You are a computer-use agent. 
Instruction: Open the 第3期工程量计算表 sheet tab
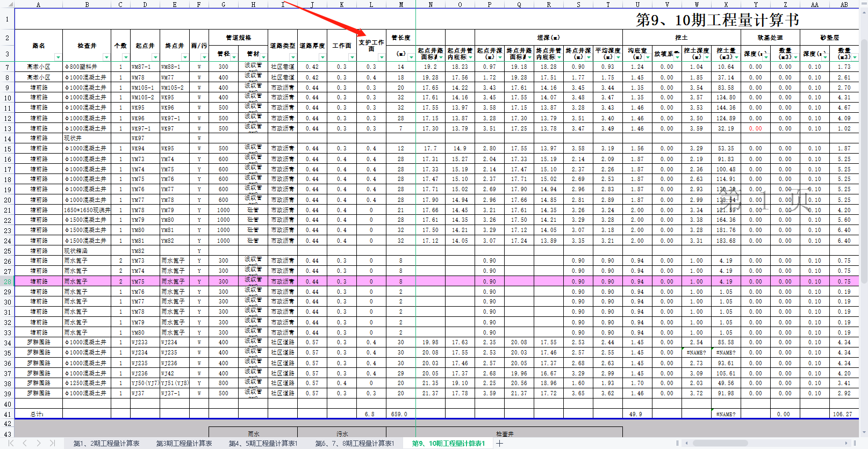point(184,443)
